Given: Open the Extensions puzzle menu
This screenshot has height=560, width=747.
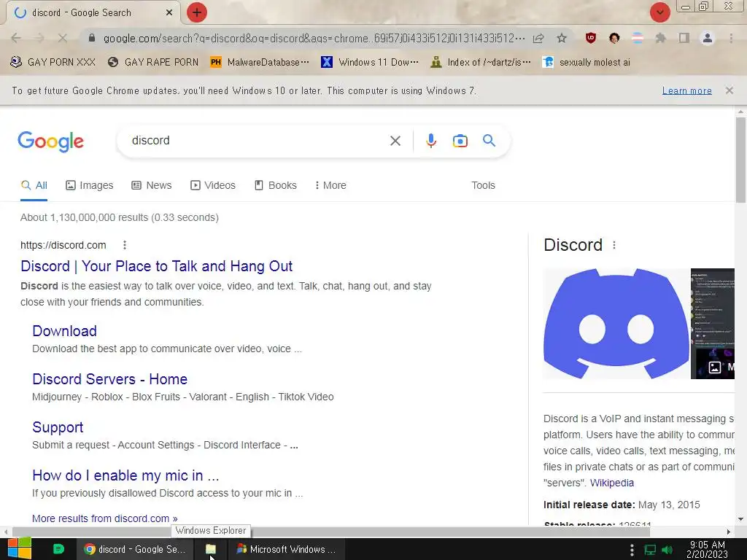Looking at the screenshot, I should pyautogui.click(x=660, y=38).
